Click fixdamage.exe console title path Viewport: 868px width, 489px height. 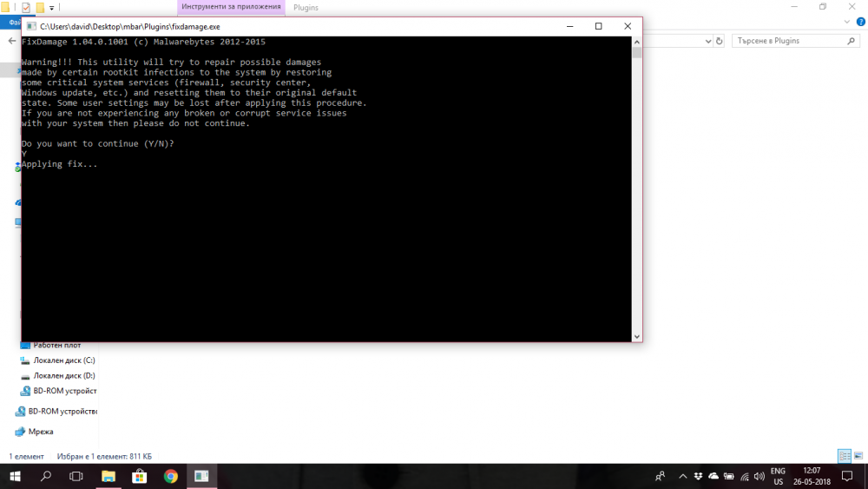coord(130,27)
